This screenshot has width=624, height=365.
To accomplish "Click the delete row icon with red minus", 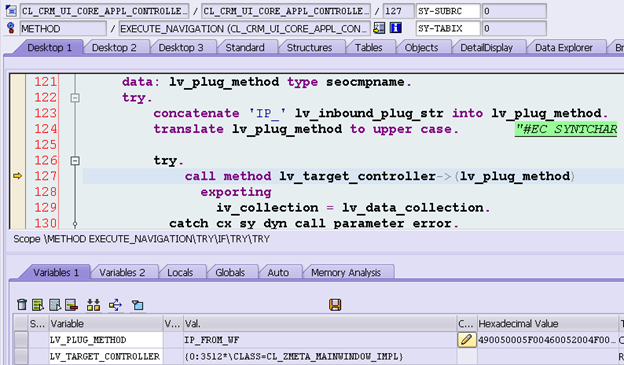I will pos(71,305).
